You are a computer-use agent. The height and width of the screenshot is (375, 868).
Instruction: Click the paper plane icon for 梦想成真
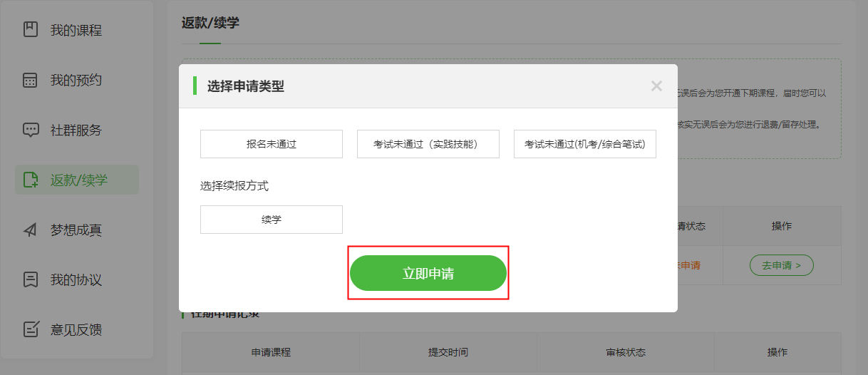[30, 230]
